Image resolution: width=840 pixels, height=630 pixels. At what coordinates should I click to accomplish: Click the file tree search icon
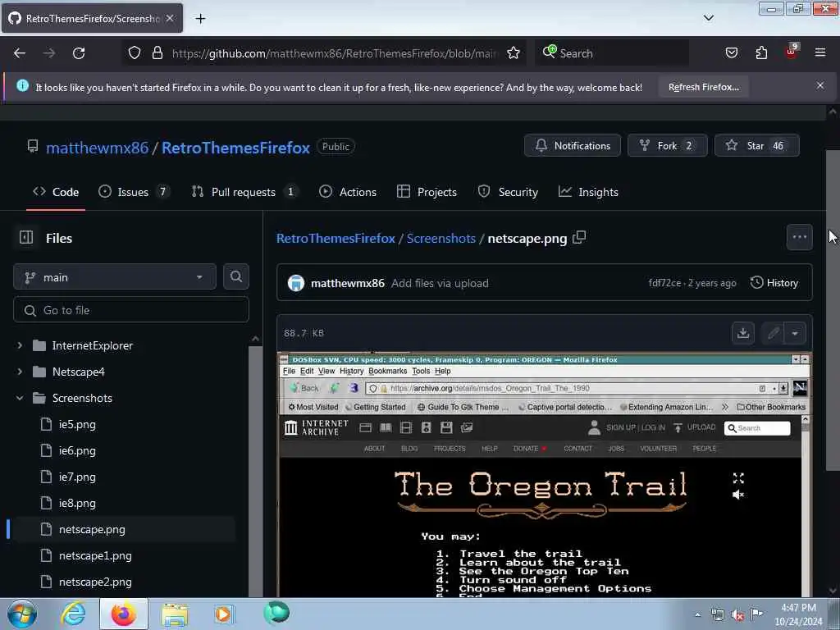[x=236, y=277]
